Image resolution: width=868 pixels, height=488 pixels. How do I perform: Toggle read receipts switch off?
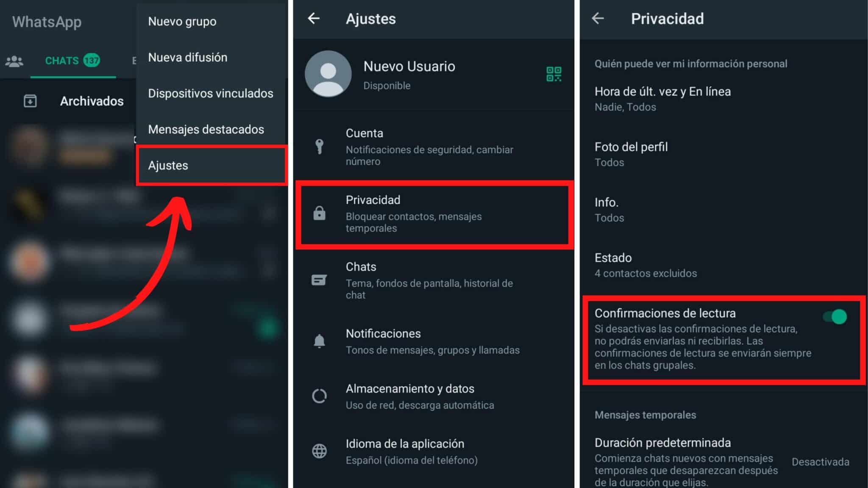pyautogui.click(x=837, y=315)
